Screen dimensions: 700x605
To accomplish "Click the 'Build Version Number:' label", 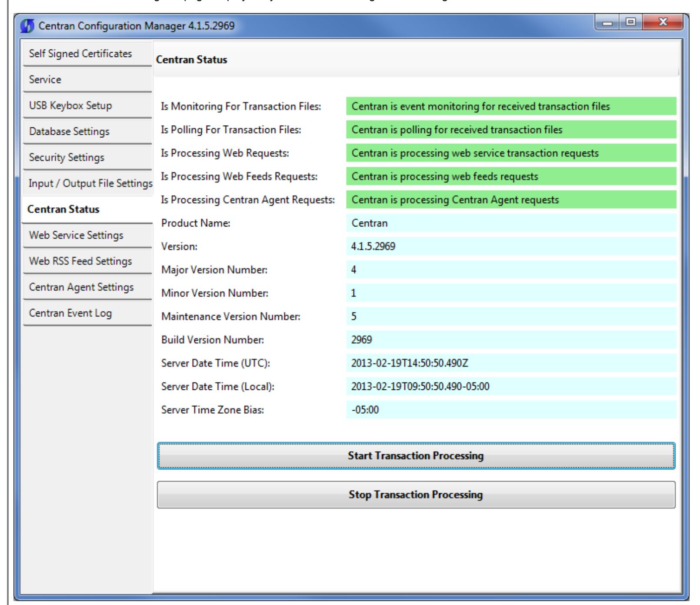I will (x=212, y=340).
